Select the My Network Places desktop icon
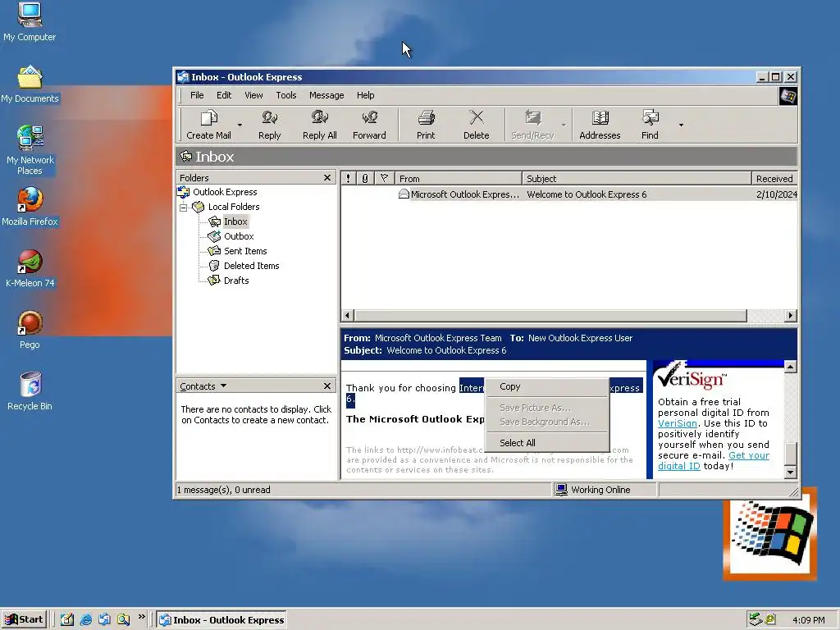Viewport: 840px width, 630px height. point(30,150)
